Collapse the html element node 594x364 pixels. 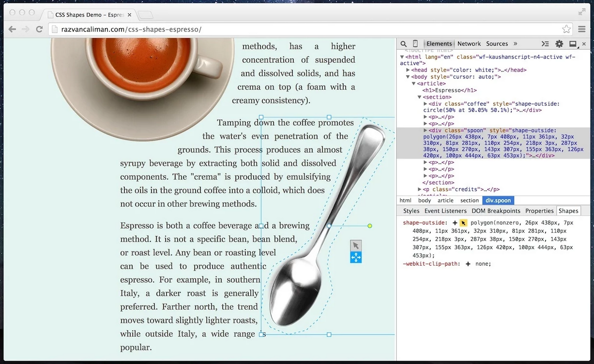point(402,57)
